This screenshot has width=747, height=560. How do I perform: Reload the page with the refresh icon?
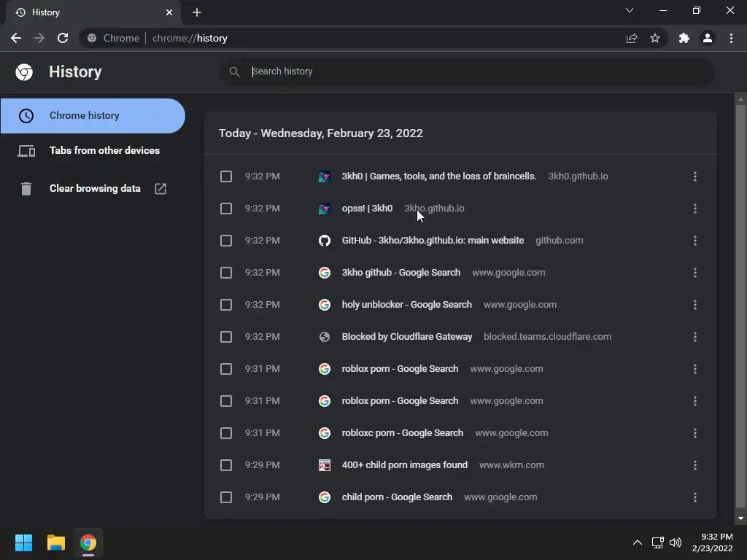(63, 38)
